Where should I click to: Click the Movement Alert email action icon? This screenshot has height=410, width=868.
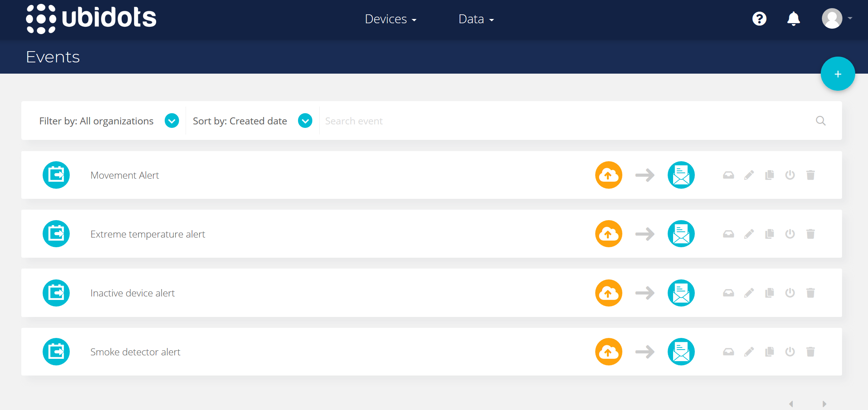pyautogui.click(x=681, y=175)
